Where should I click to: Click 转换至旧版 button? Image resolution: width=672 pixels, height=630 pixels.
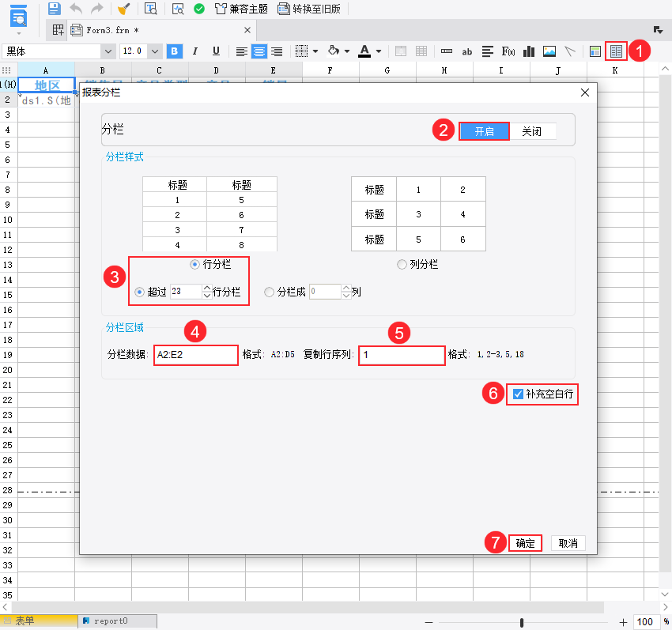tap(309, 9)
